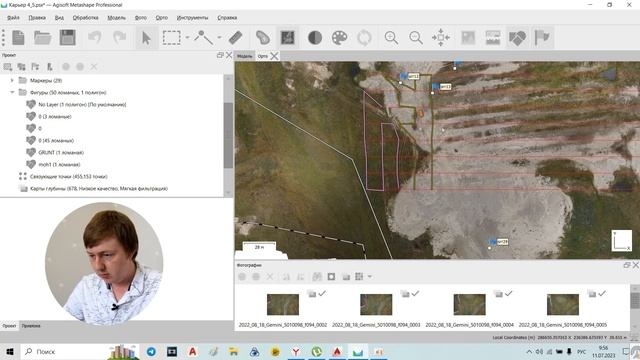Screen dimensions: 640x360
Task: Select the Ruler measurement tool
Action: (x=236, y=38)
